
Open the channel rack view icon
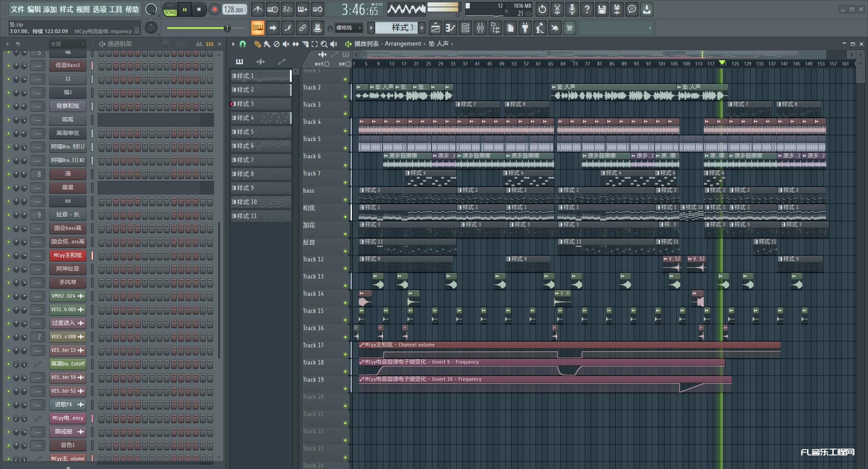[465, 28]
